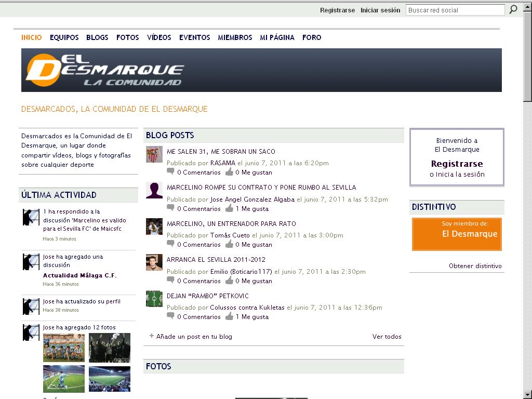Open post 'ME SALEN 31, ME SOBRAN UN SACO'
Screen dimensions: 532x399
[x=221, y=151]
